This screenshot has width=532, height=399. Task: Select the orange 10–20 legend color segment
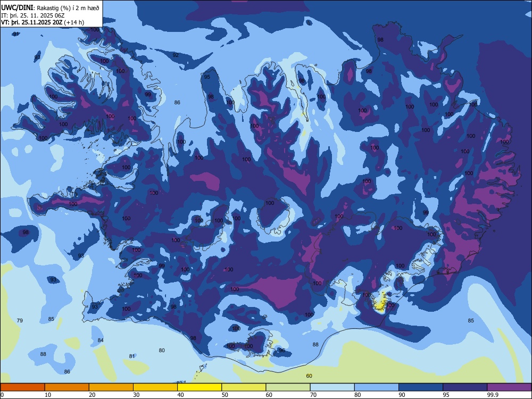pos(67,387)
